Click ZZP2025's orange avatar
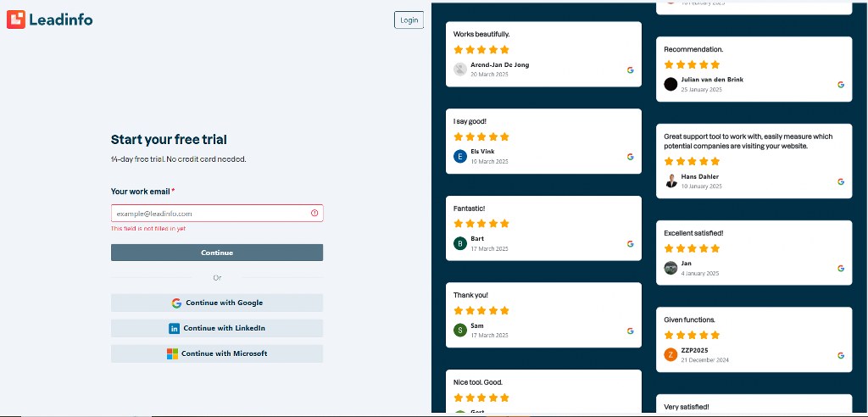This screenshot has width=868, height=417. click(x=670, y=355)
